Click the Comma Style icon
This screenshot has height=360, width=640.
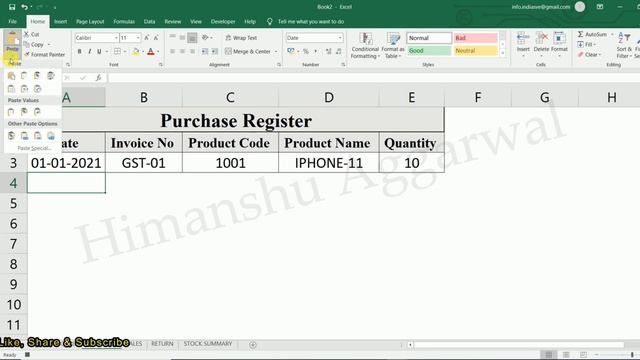[x=315, y=51]
